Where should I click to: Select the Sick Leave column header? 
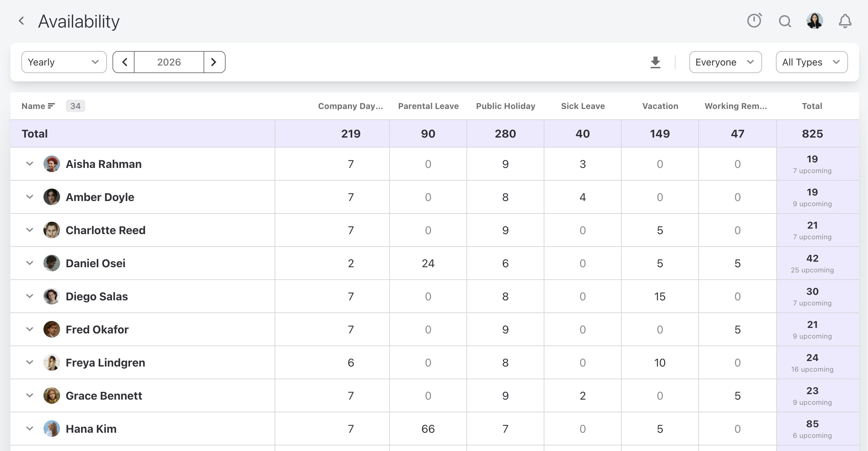pos(583,106)
